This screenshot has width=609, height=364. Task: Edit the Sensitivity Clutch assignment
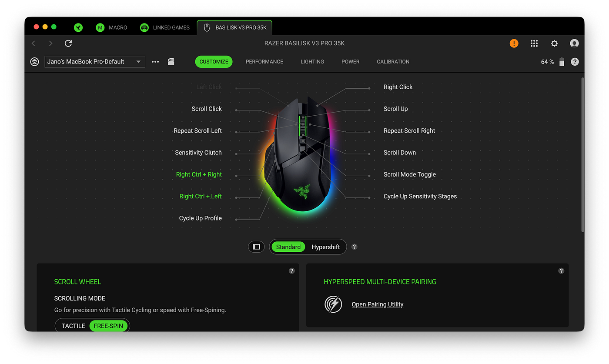(x=198, y=153)
